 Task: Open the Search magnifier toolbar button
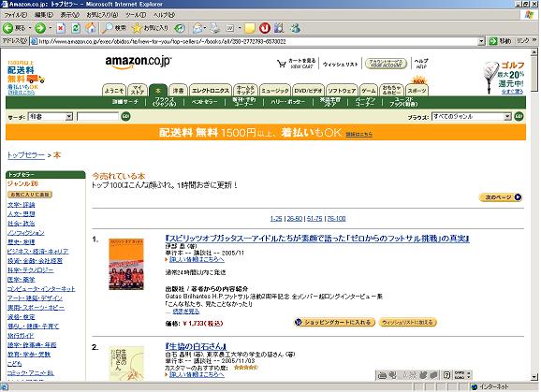coord(114,28)
